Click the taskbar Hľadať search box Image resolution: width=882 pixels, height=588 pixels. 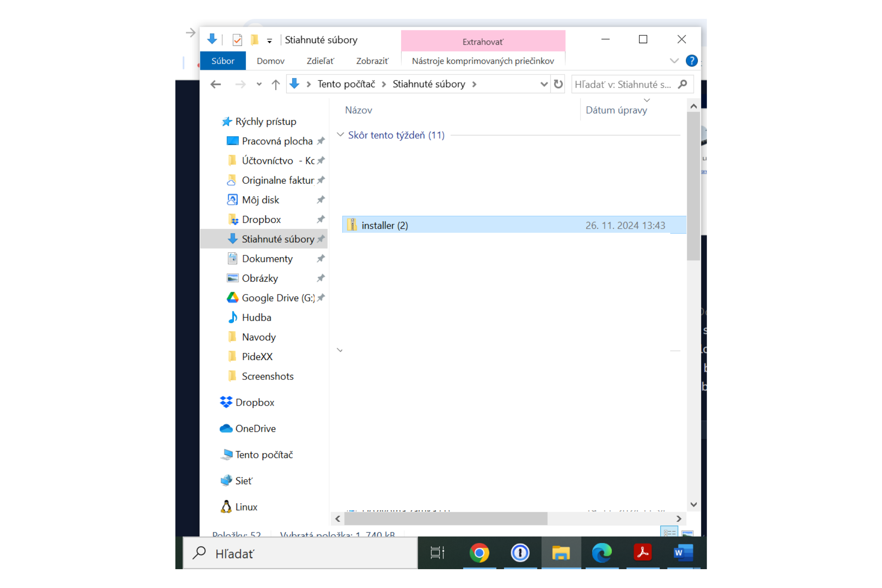300,553
